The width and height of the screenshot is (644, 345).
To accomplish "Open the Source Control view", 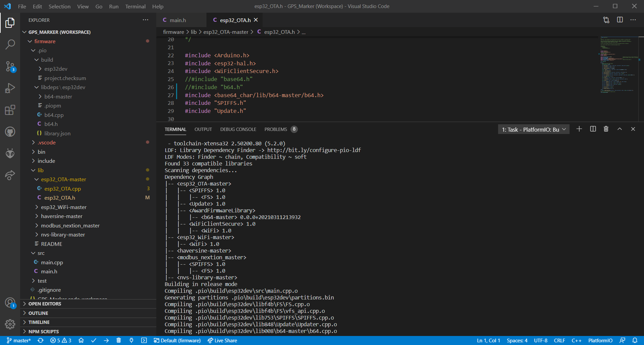I will click(x=10, y=66).
